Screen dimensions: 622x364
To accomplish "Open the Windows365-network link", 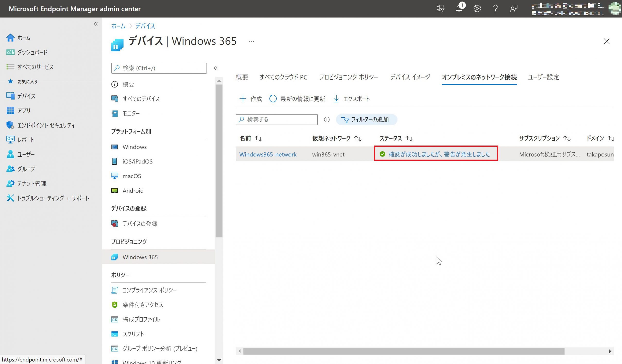I will 268,154.
